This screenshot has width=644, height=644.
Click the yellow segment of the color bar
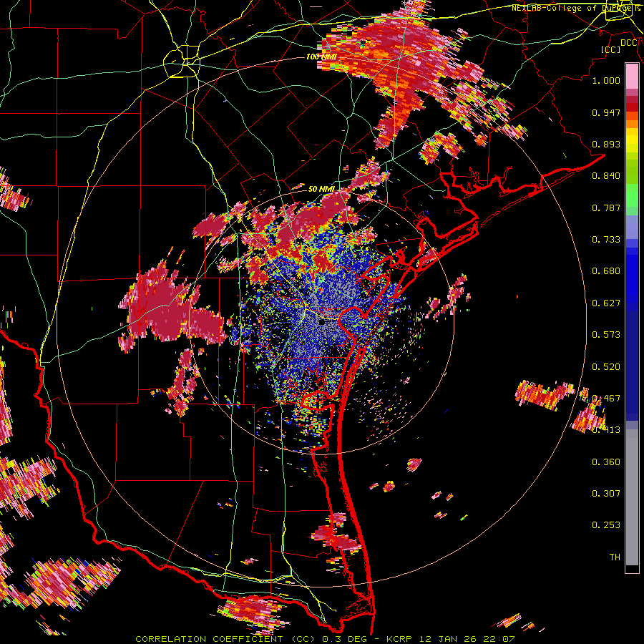point(632,140)
